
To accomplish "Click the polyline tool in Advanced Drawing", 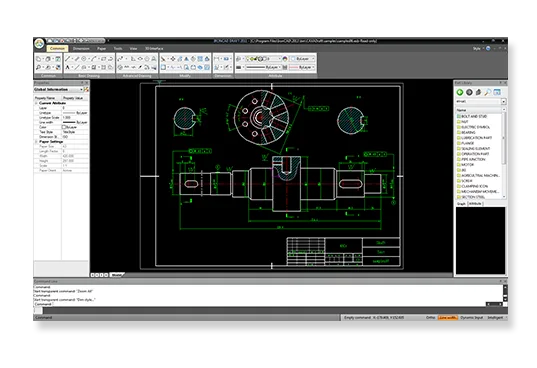I will coord(120,59).
